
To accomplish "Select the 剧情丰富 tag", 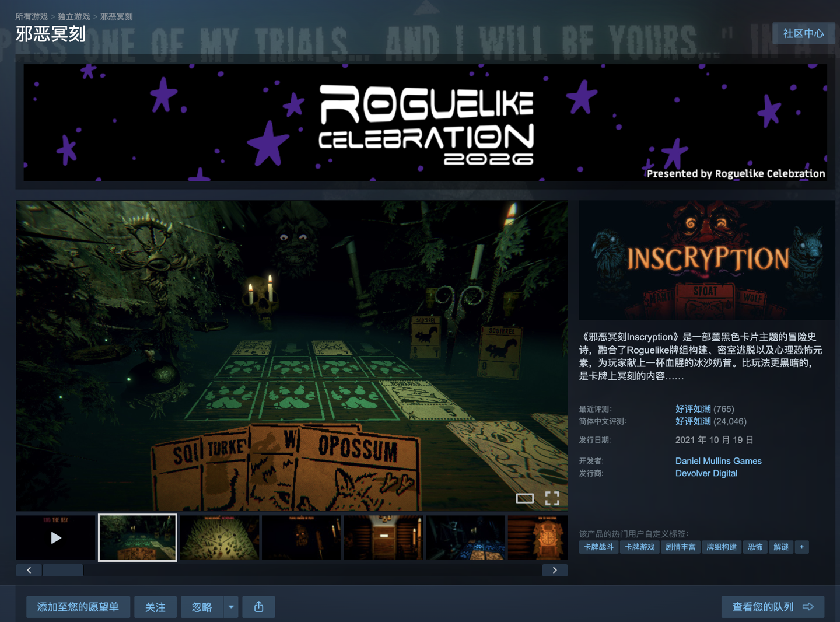I will click(680, 547).
